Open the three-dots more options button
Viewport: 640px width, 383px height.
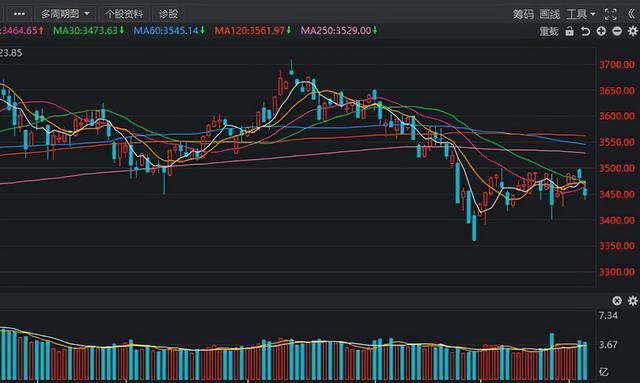(19, 14)
